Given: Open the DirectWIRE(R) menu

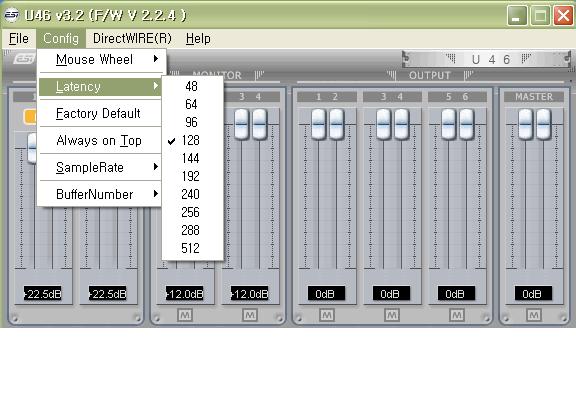Looking at the screenshot, I should (x=132, y=39).
